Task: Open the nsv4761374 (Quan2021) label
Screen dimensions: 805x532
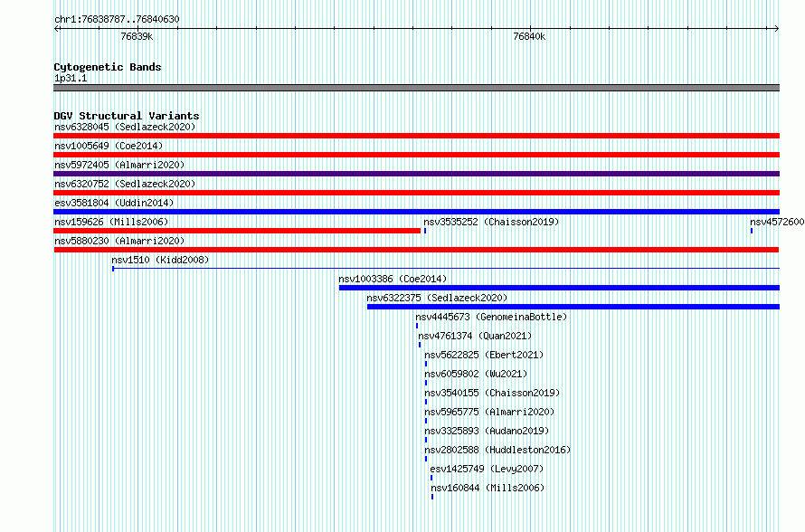Action: point(475,336)
